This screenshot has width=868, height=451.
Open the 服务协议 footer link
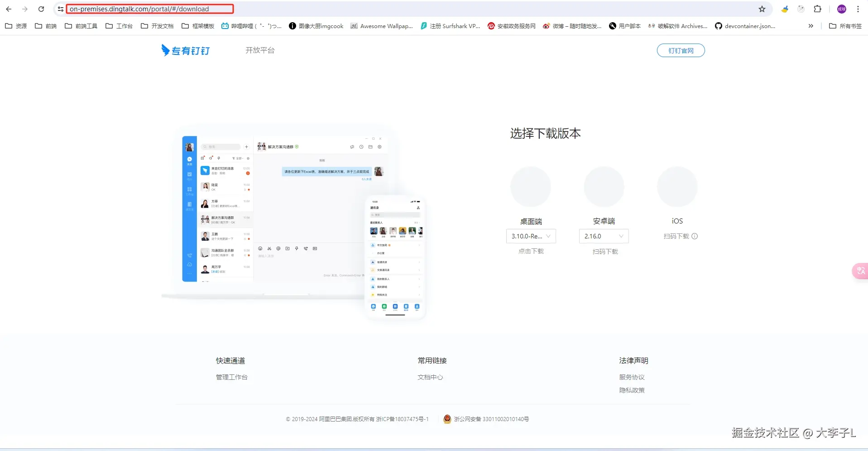click(x=632, y=377)
